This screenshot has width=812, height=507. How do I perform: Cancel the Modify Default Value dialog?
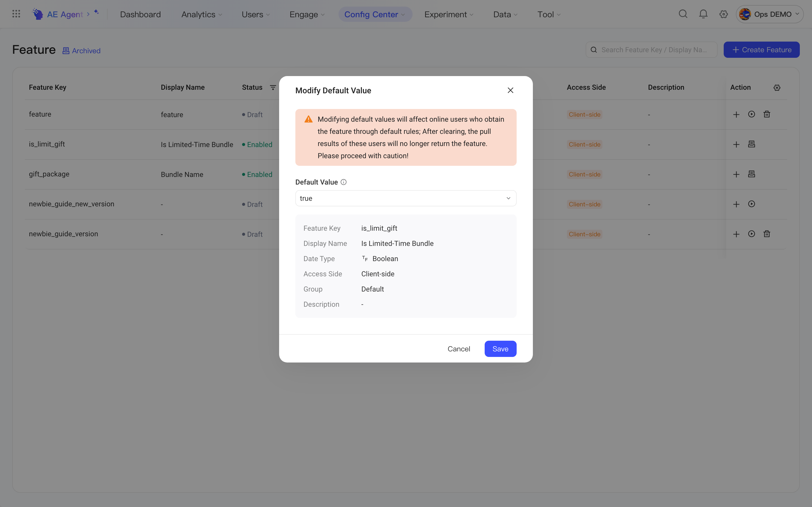point(459,349)
